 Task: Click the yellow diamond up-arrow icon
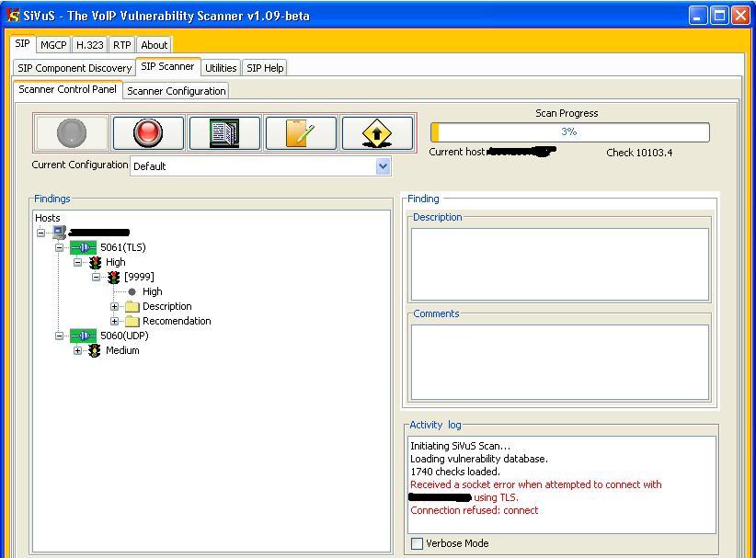377,133
